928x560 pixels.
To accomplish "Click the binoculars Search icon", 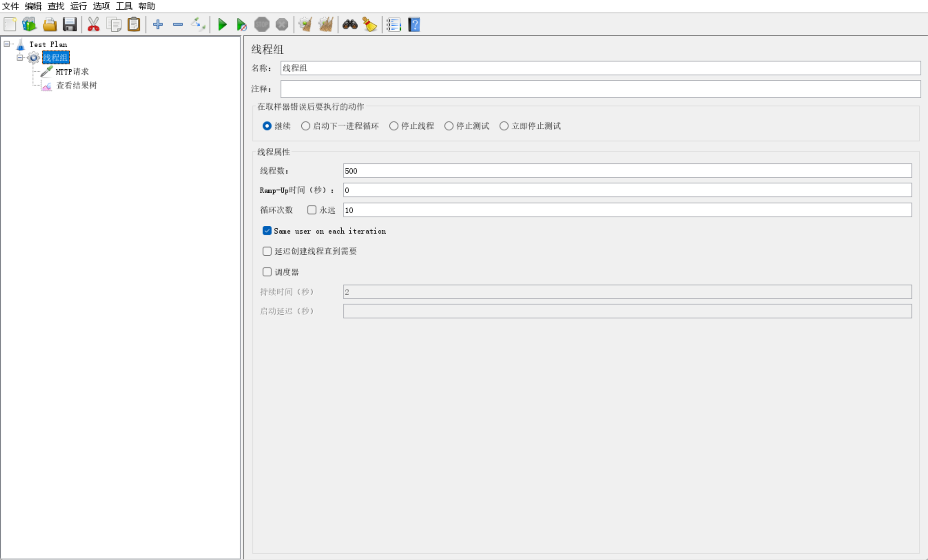I will pos(350,24).
